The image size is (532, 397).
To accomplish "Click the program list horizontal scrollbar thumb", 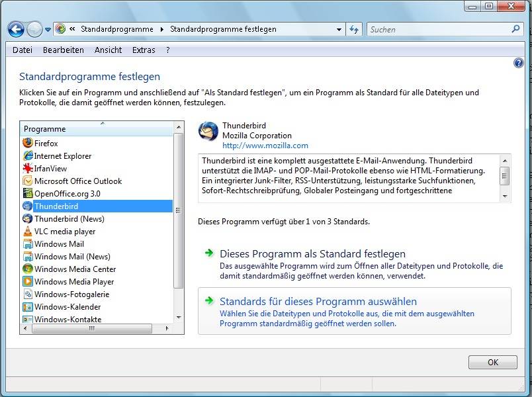I will click(92, 328).
